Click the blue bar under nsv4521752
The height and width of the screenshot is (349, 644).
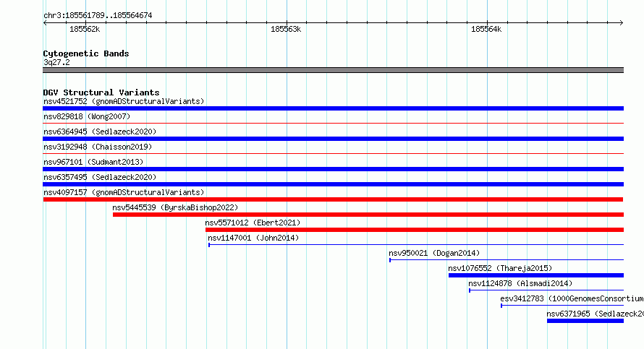coord(333,108)
